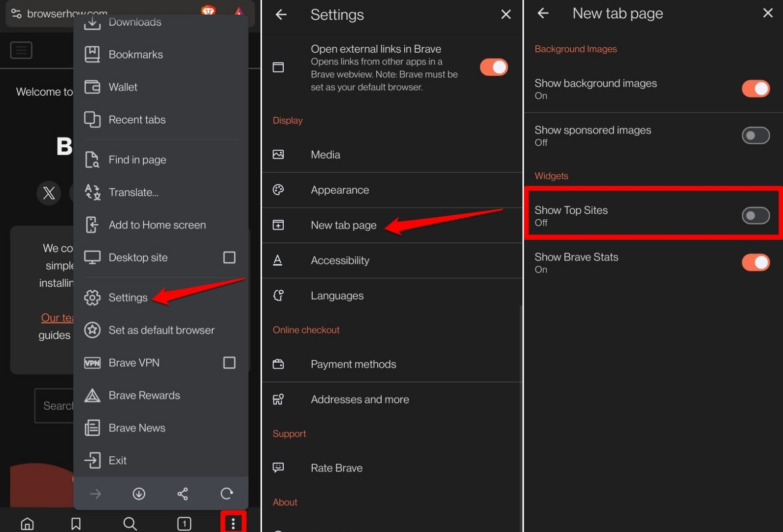Open Addresses and more entry
This screenshot has width=783, height=532.
click(392, 399)
